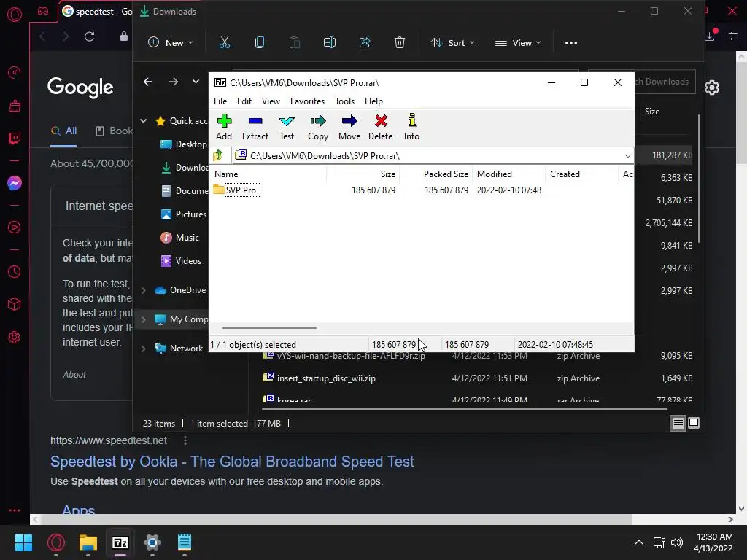
Task: Open Opera from the taskbar
Action: [x=55, y=542]
